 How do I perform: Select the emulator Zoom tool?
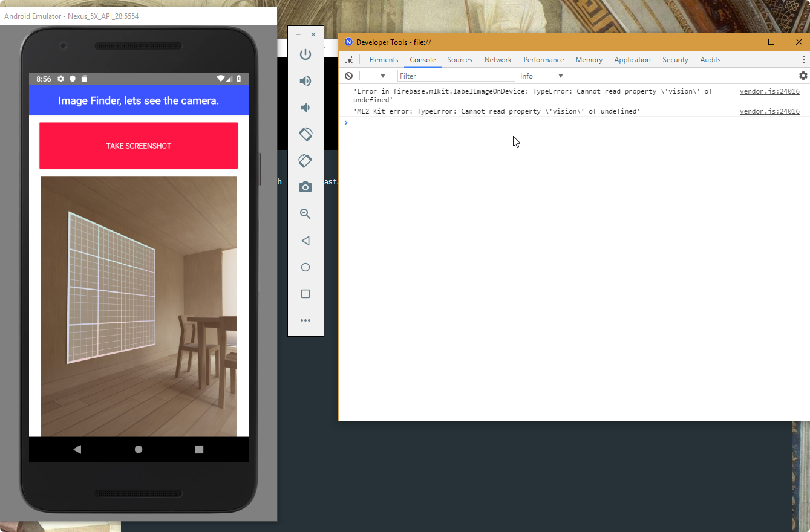pyautogui.click(x=305, y=213)
